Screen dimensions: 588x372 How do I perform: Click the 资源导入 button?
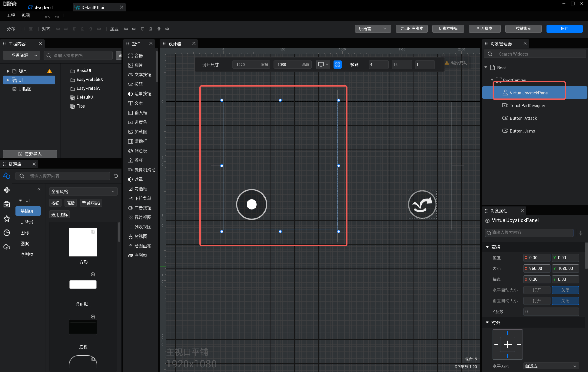30,154
